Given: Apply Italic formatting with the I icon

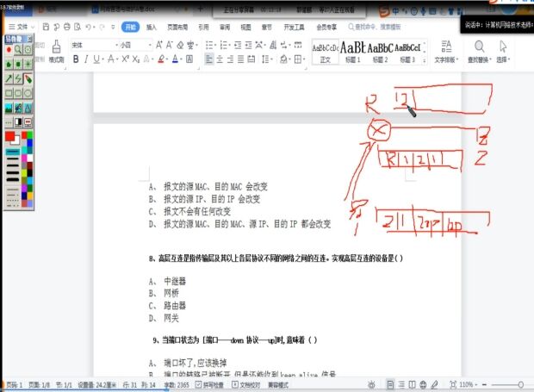Looking at the screenshot, I should coord(86,59).
